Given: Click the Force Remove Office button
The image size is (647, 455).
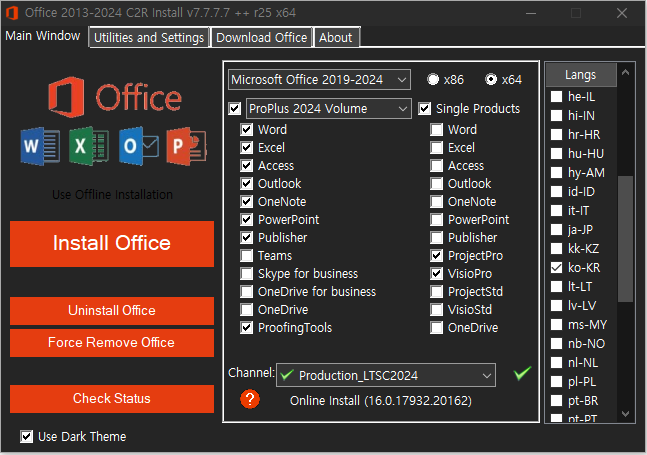Looking at the screenshot, I should (x=112, y=343).
